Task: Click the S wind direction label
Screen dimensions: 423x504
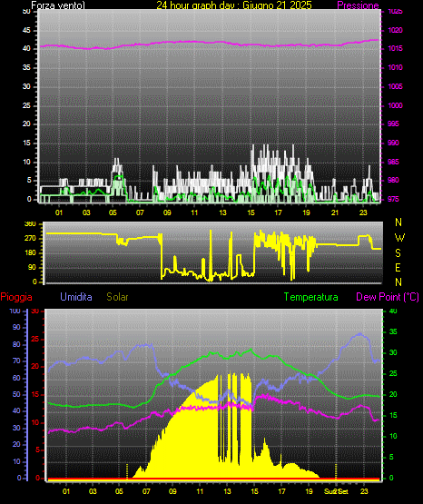Action: point(398,253)
